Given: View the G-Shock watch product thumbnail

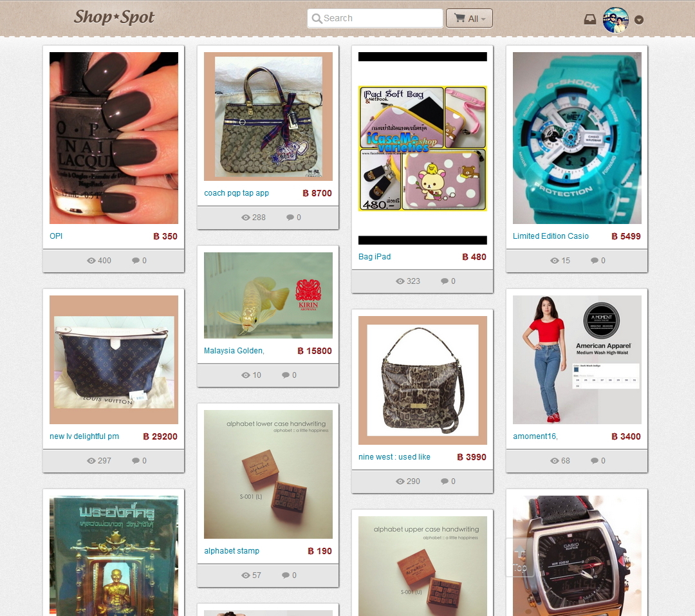Looking at the screenshot, I should pos(577,138).
